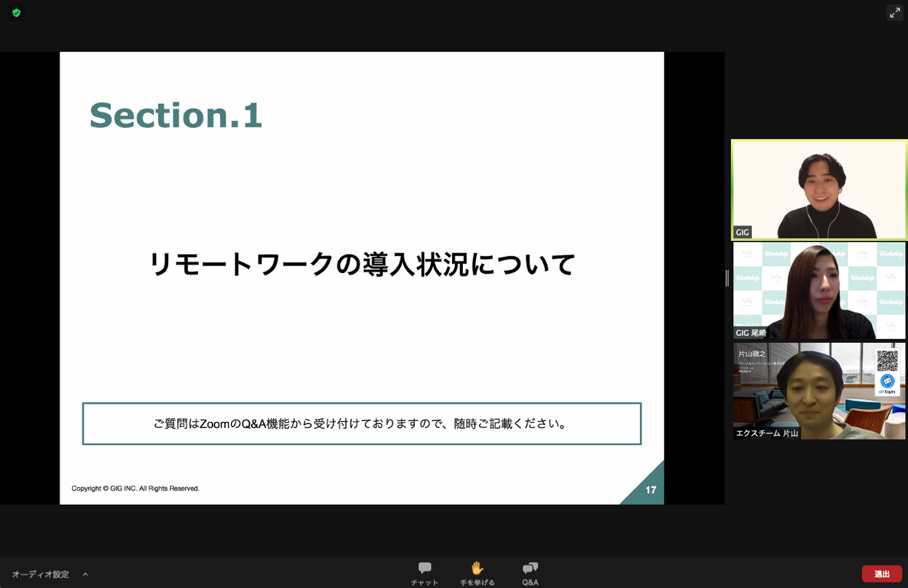Expand the audio settings caret menu
The image size is (908, 588).
(x=85, y=574)
